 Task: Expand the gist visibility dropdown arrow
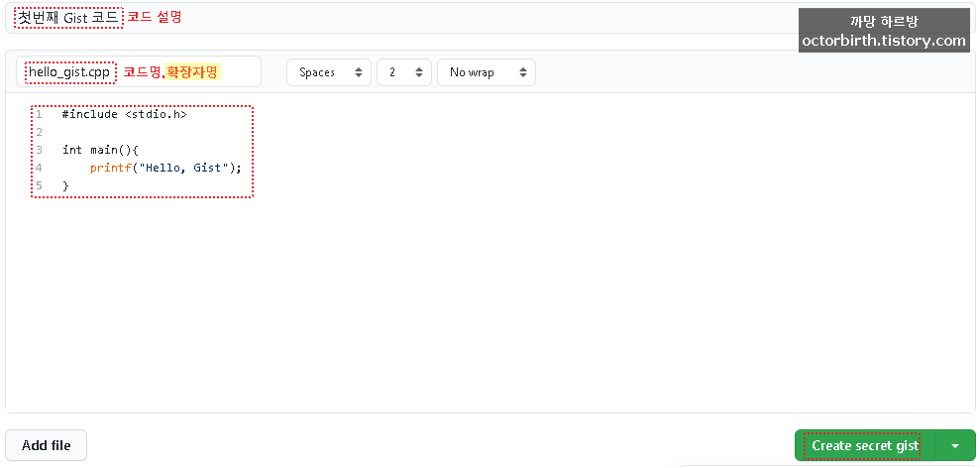point(955,445)
